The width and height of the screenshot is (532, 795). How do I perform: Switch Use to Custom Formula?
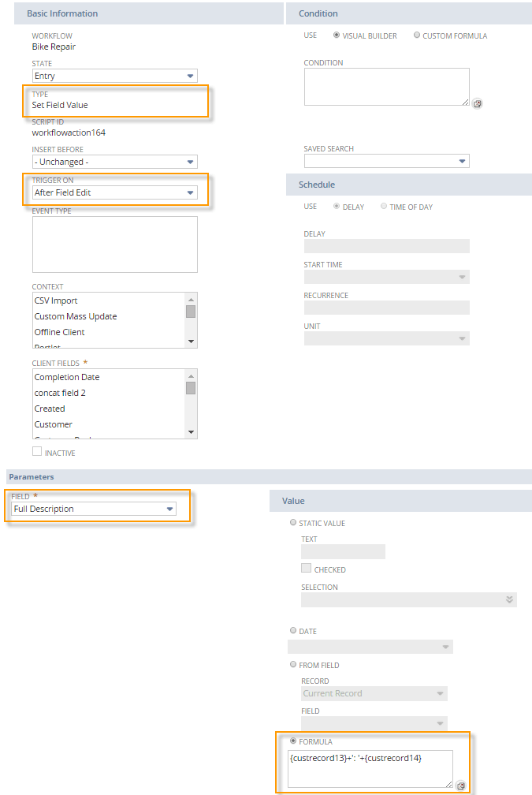[x=418, y=35]
